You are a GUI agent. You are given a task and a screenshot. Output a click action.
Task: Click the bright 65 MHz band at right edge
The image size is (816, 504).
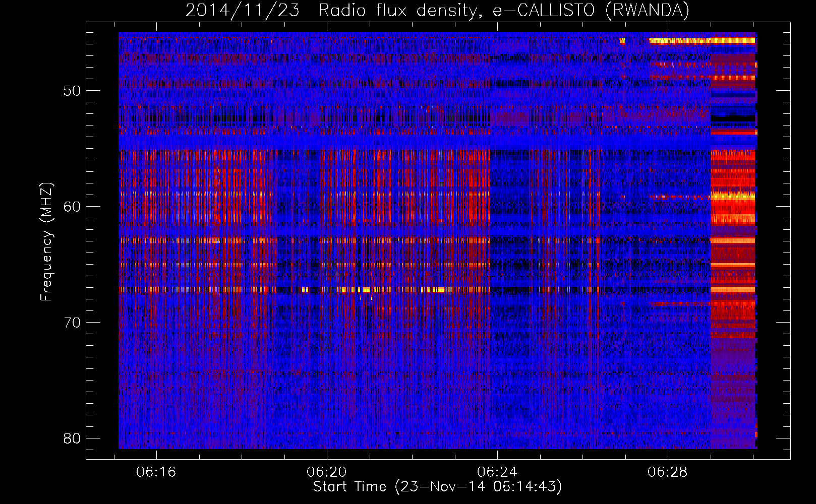click(x=732, y=265)
